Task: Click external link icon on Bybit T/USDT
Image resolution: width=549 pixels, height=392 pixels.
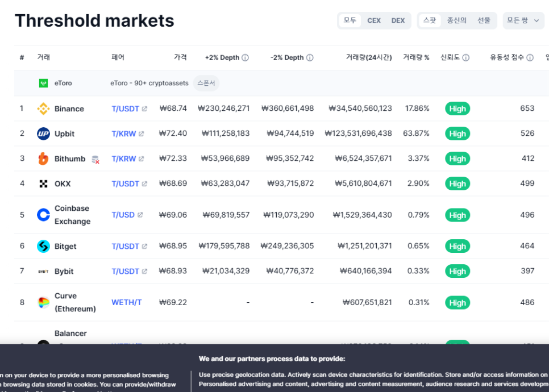Action: pyautogui.click(x=144, y=271)
